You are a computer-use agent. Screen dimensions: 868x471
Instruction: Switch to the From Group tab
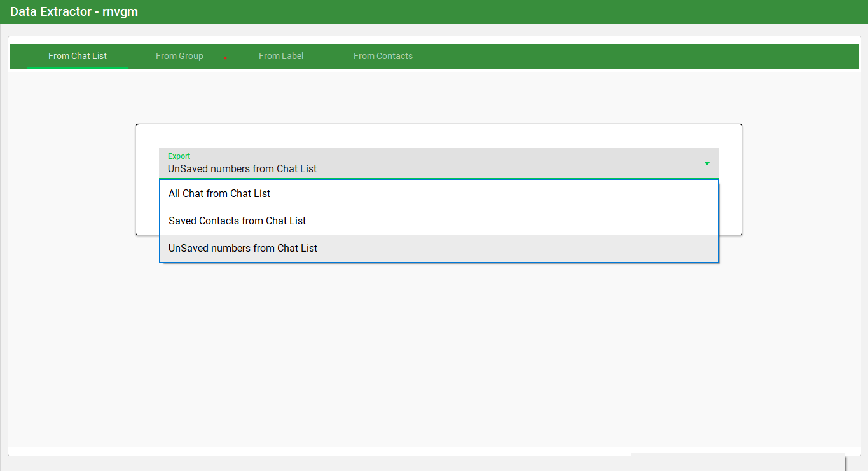(x=179, y=56)
